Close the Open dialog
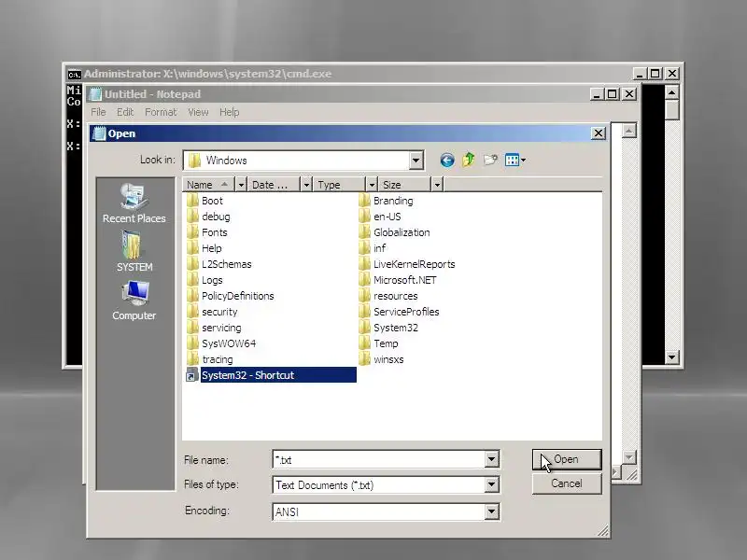The height and width of the screenshot is (560, 747). tap(599, 133)
